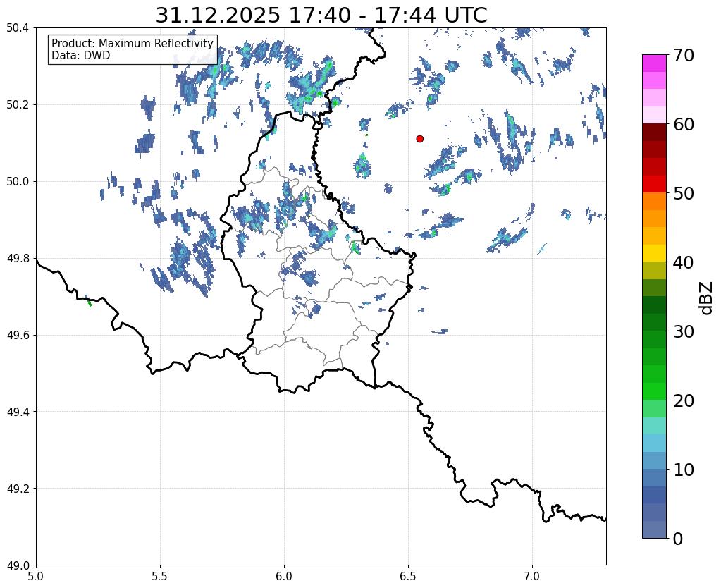The height and width of the screenshot is (588, 721).
Task: Select the bright red colorbar segment at 50
Action: pos(654,184)
